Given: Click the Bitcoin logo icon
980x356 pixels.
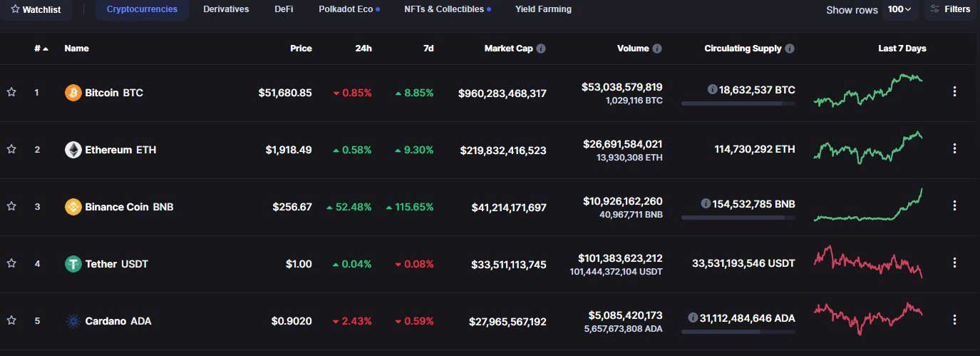Looking at the screenshot, I should pyautogui.click(x=73, y=93).
